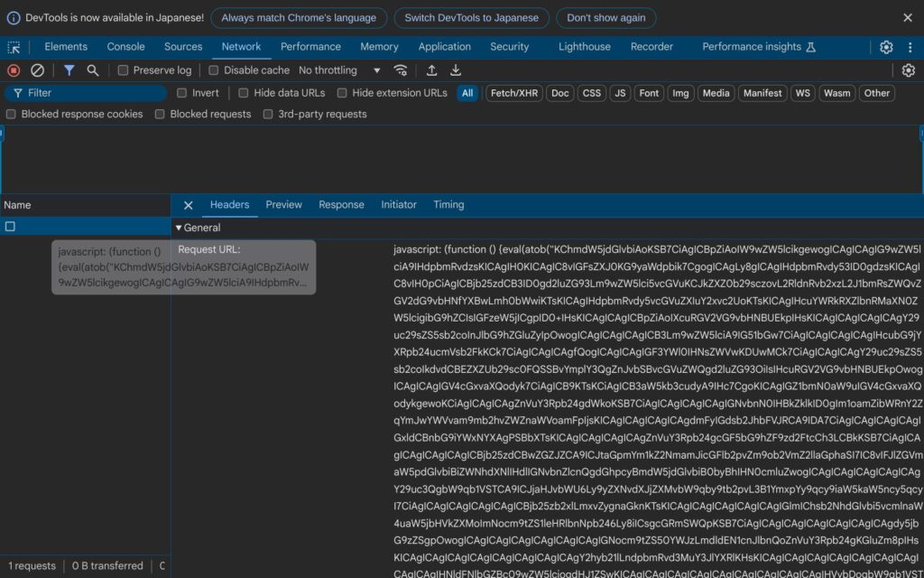Import HAR file upload icon
The height and width of the screenshot is (578, 924).
[x=432, y=70]
